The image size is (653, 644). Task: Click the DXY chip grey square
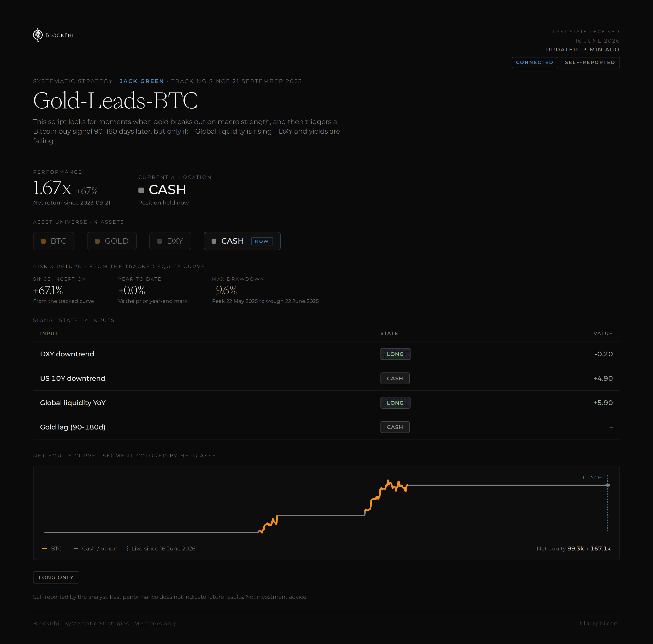(160, 241)
